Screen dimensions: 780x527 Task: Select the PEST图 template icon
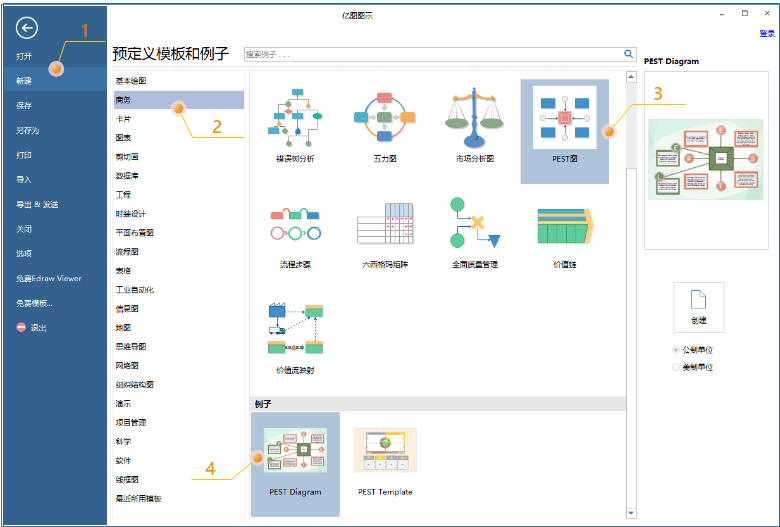(x=565, y=117)
